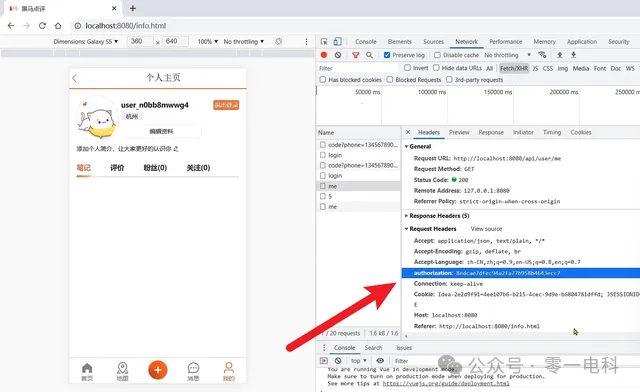The image size is (640, 392).
Task: Toggle the device toolbar icon
Action: point(337,41)
